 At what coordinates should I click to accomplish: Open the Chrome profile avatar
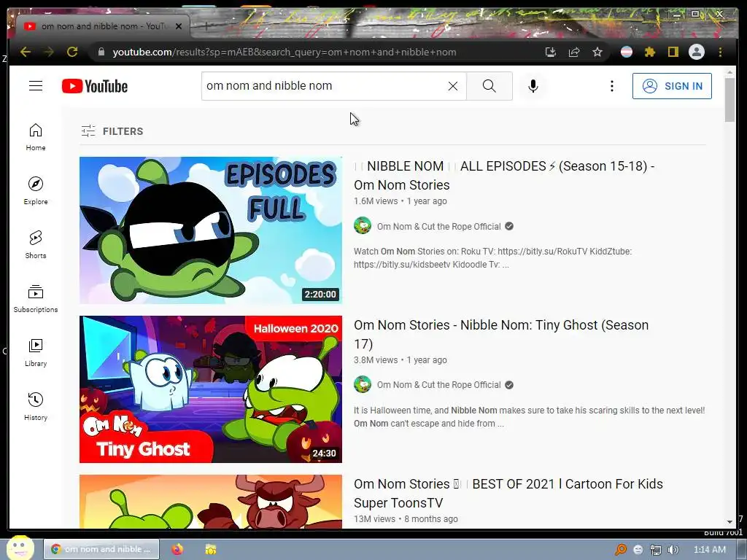click(x=697, y=52)
